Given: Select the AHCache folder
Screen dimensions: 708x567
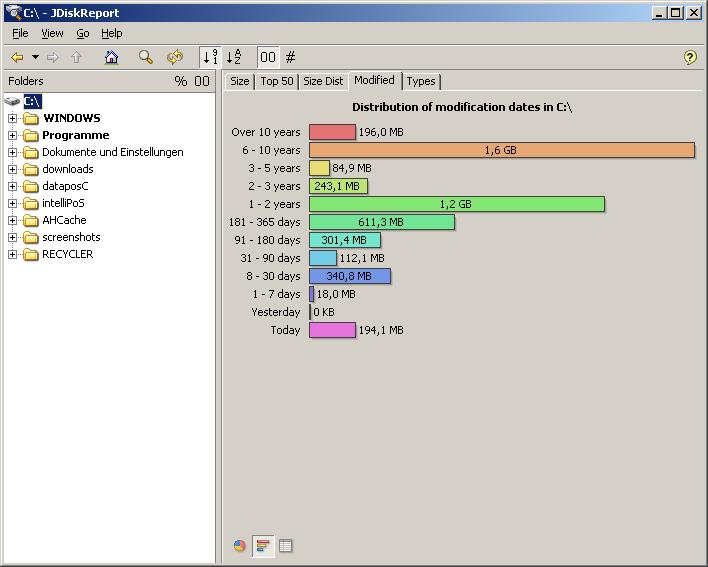Looking at the screenshot, I should [x=64, y=220].
